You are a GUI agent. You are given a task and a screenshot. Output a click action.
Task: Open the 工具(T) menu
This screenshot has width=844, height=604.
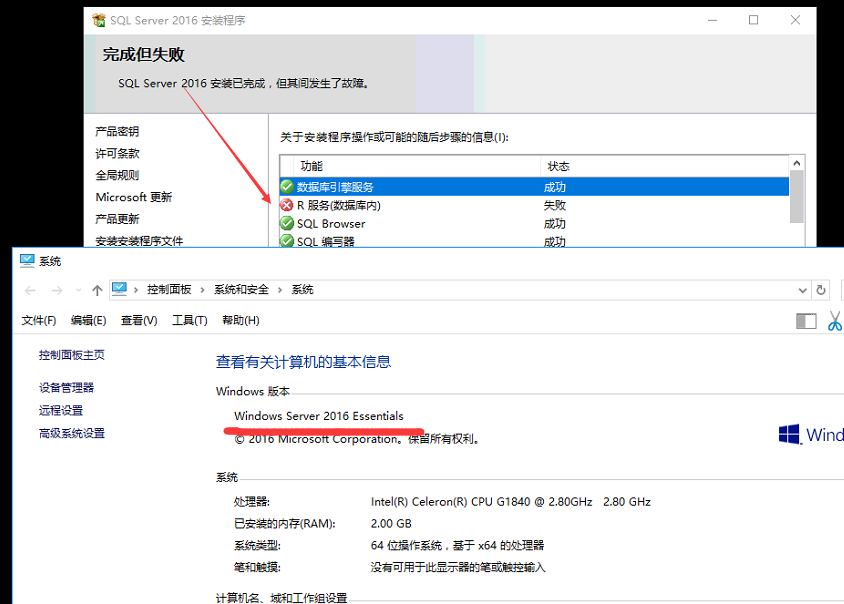click(189, 320)
